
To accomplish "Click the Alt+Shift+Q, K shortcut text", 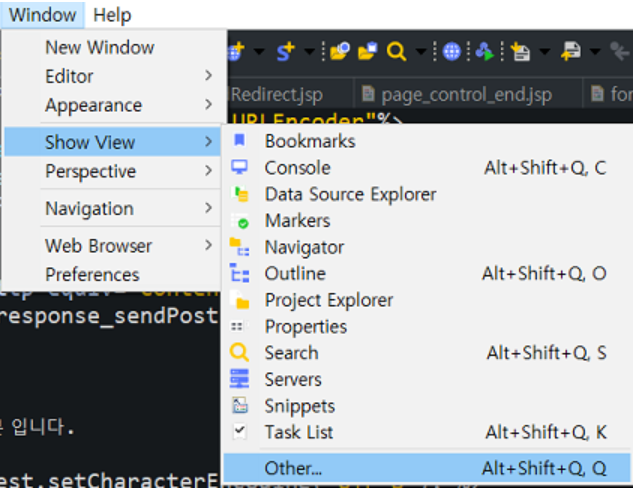I will [546, 432].
